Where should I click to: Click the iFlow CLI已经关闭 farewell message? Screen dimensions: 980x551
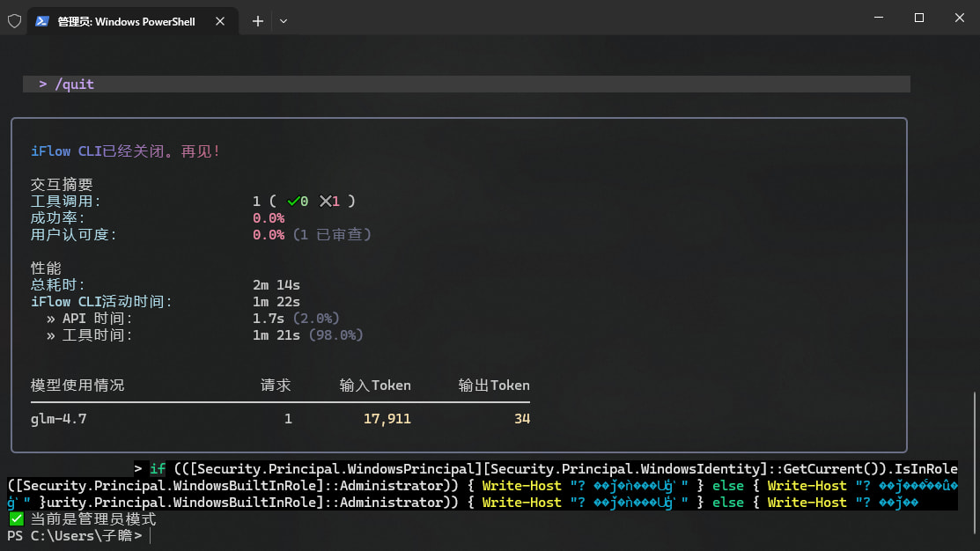click(x=125, y=151)
